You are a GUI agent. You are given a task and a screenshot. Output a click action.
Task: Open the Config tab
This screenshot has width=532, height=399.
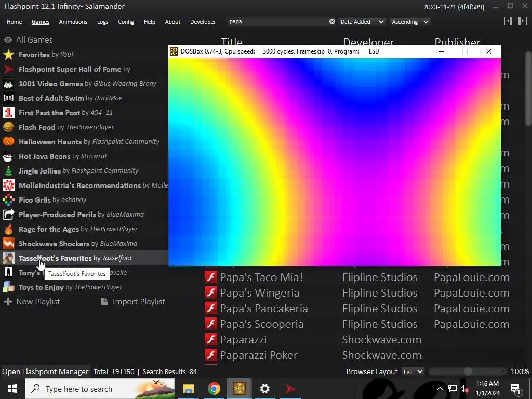(x=126, y=22)
